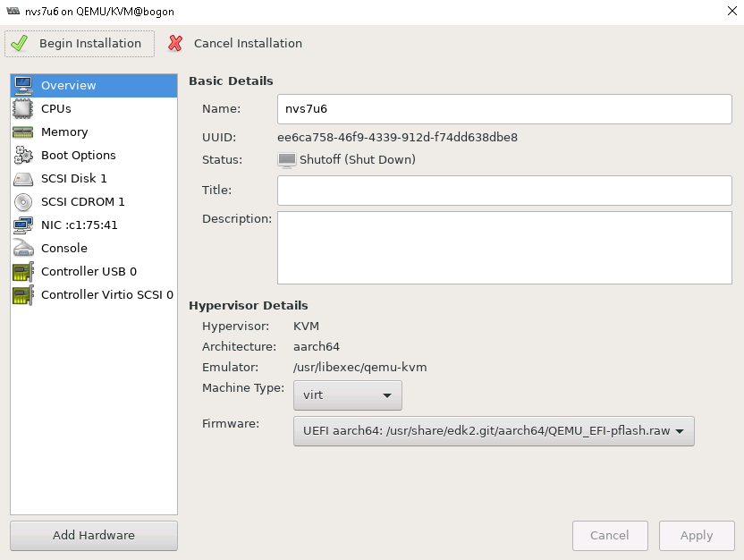Open the Firmware UEFI aarch64 dropdown
This screenshot has height=560, width=744.
click(494, 431)
